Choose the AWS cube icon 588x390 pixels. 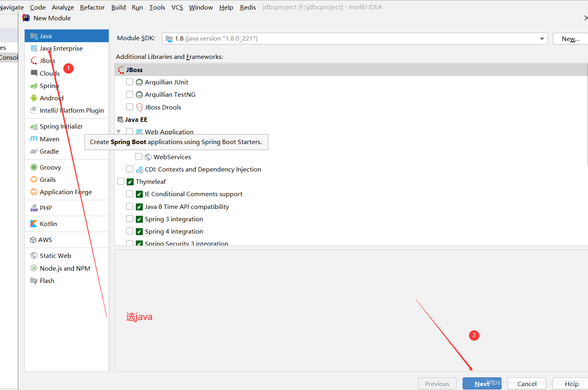[x=33, y=240]
